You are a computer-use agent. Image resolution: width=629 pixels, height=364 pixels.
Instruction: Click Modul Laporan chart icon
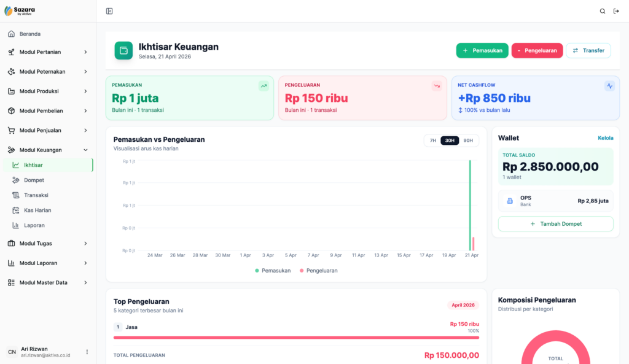coord(11,263)
